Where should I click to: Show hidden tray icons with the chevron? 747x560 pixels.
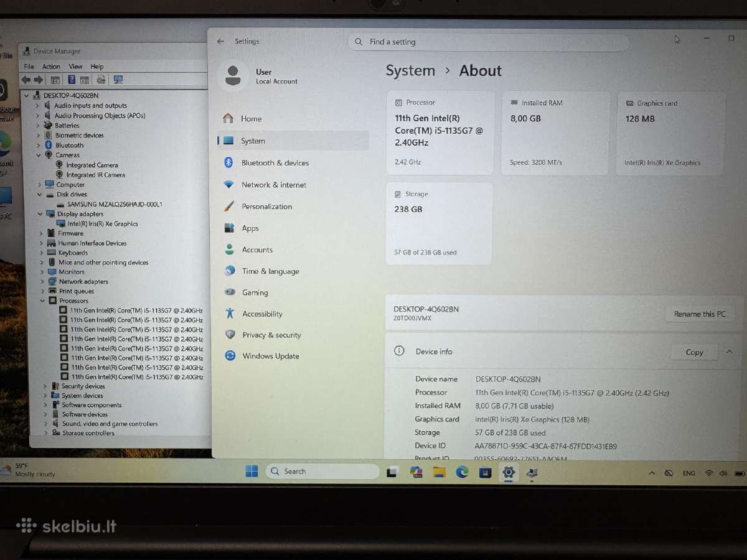point(652,473)
